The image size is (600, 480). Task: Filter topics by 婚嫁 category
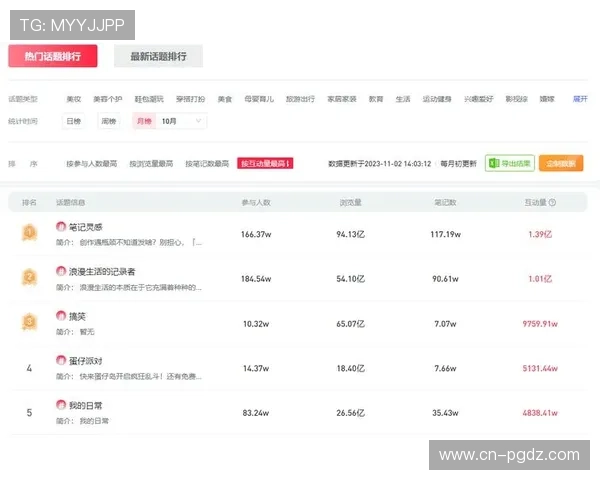[547, 99]
